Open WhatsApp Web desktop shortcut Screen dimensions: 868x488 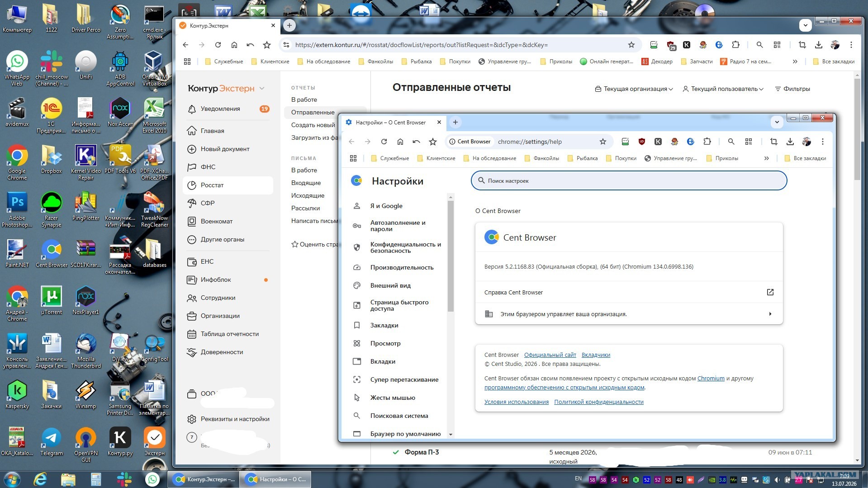(x=17, y=68)
